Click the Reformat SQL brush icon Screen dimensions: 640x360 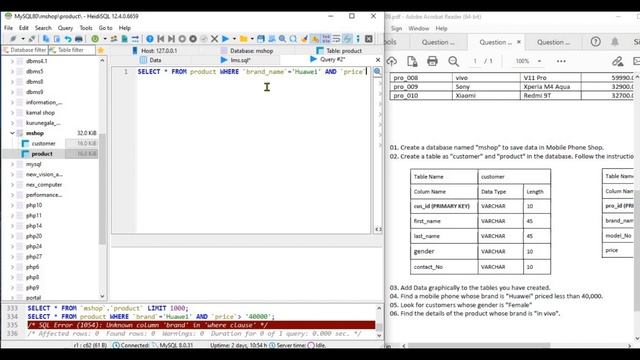click(304, 39)
